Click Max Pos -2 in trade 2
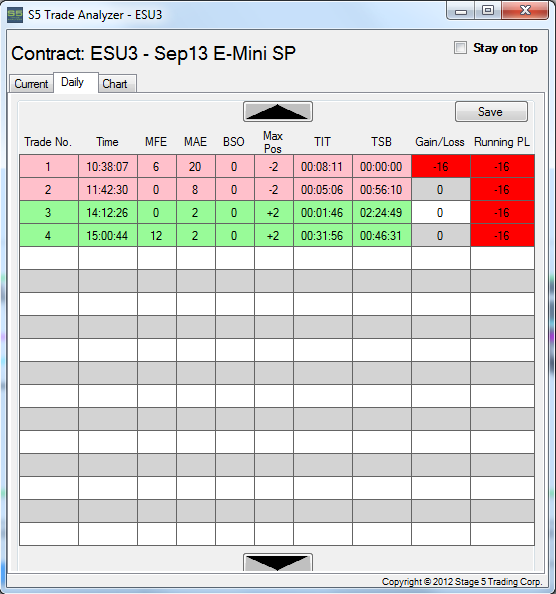Image resolution: width=556 pixels, height=594 pixels. point(274,189)
